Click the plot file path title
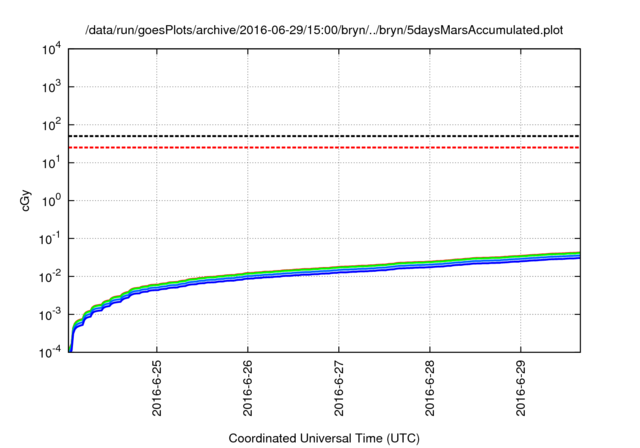Image resolution: width=640 pixels, height=448 pixels. point(324,30)
